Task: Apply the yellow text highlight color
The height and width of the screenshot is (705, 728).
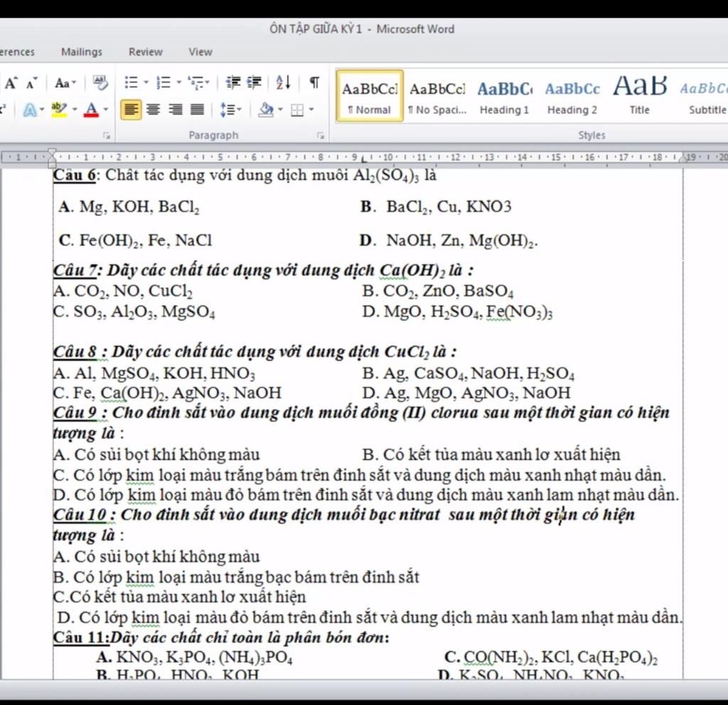Action: point(59,110)
